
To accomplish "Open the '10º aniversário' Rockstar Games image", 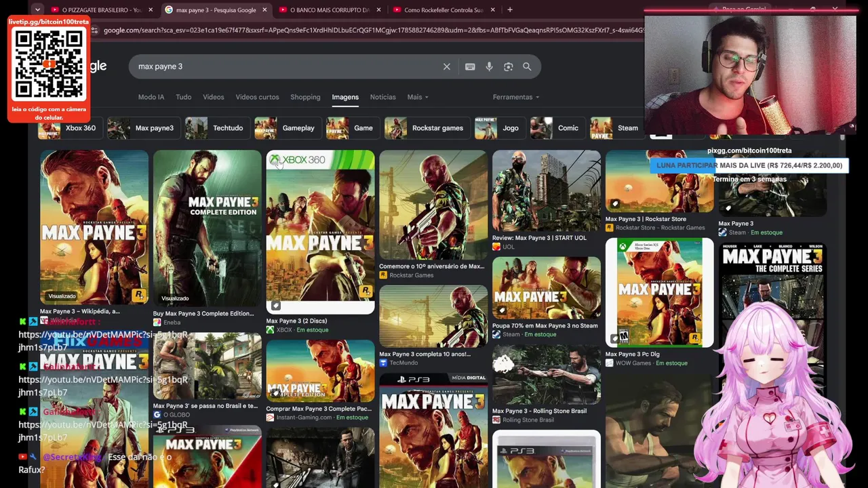I will (433, 205).
